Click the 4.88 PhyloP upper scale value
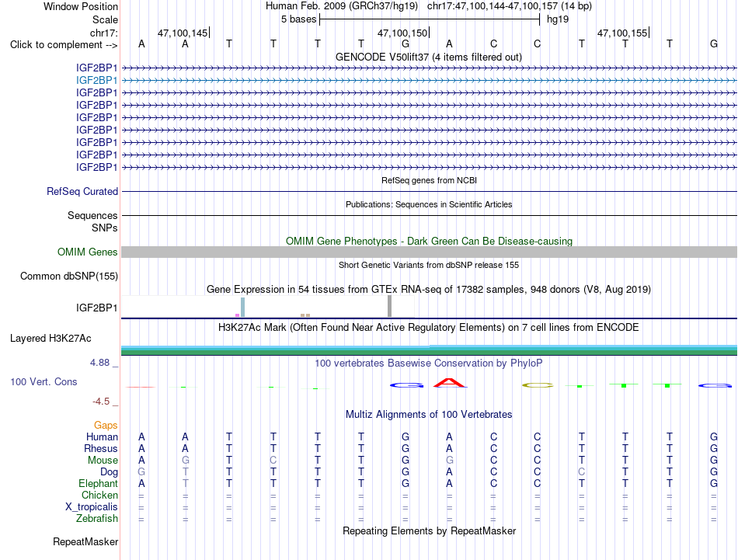738x560 pixels. (99, 363)
